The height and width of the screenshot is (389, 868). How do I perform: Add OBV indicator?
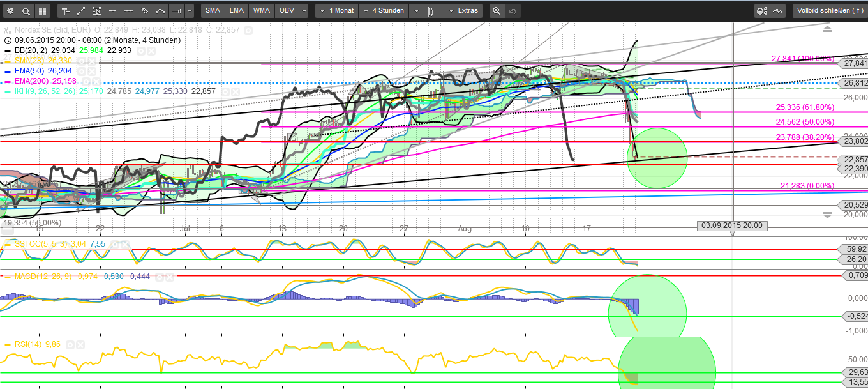click(x=286, y=11)
